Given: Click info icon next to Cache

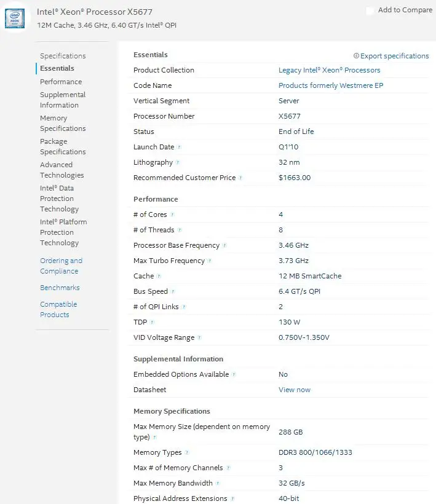Looking at the screenshot, I should click(x=159, y=276).
